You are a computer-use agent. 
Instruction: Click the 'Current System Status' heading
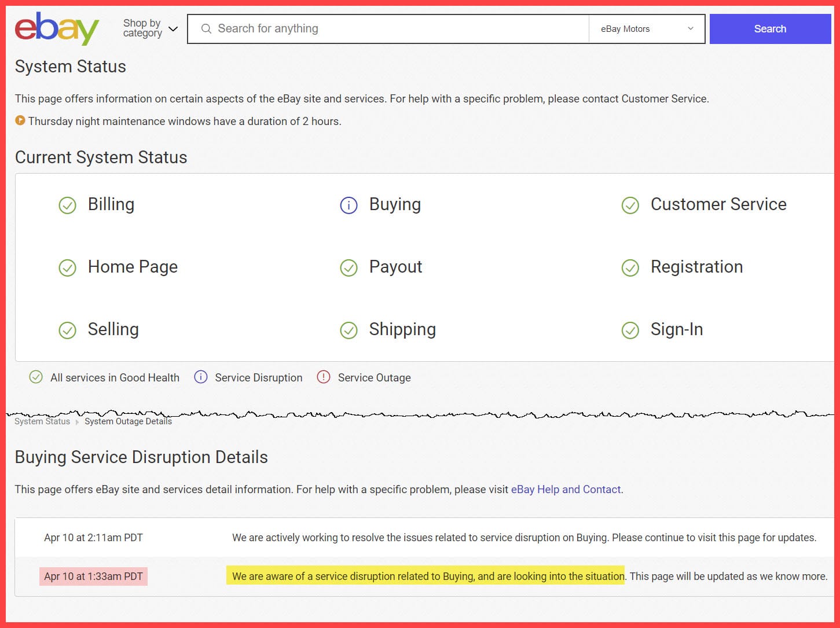[x=101, y=157]
